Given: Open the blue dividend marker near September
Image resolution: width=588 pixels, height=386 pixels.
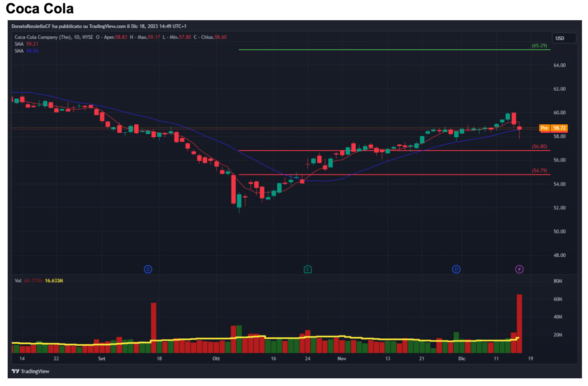Looking at the screenshot, I should tap(148, 269).
